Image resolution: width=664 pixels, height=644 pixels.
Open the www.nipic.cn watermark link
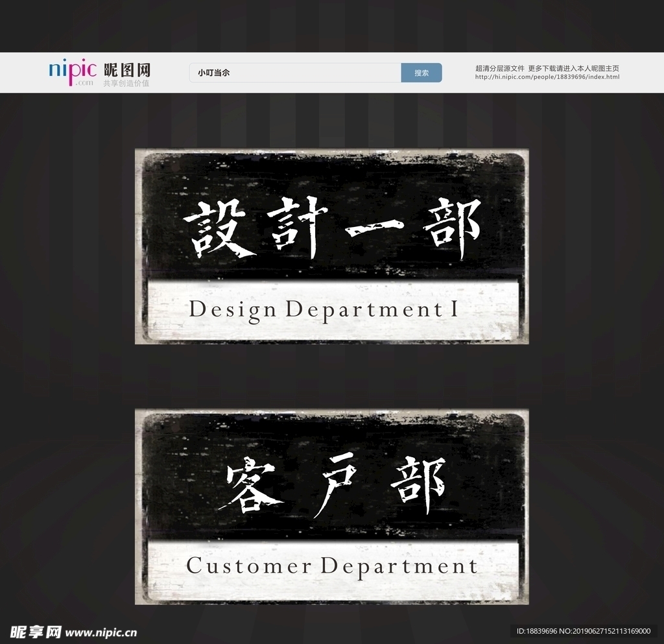102,632
